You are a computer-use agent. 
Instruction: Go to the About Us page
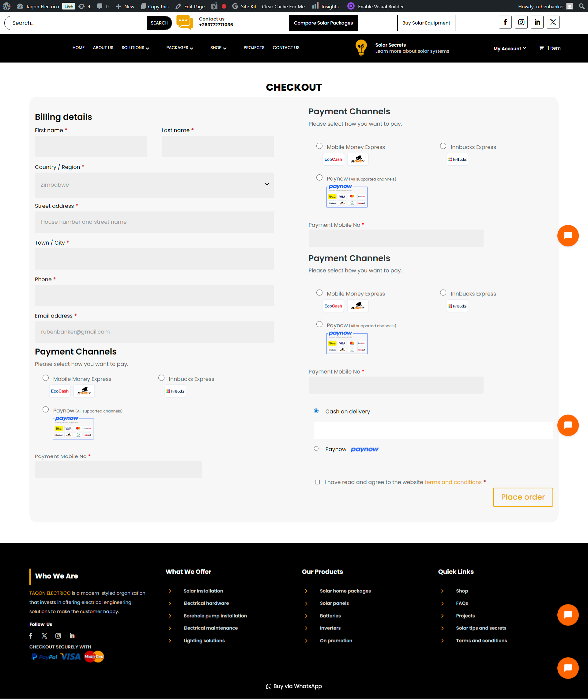tap(103, 48)
